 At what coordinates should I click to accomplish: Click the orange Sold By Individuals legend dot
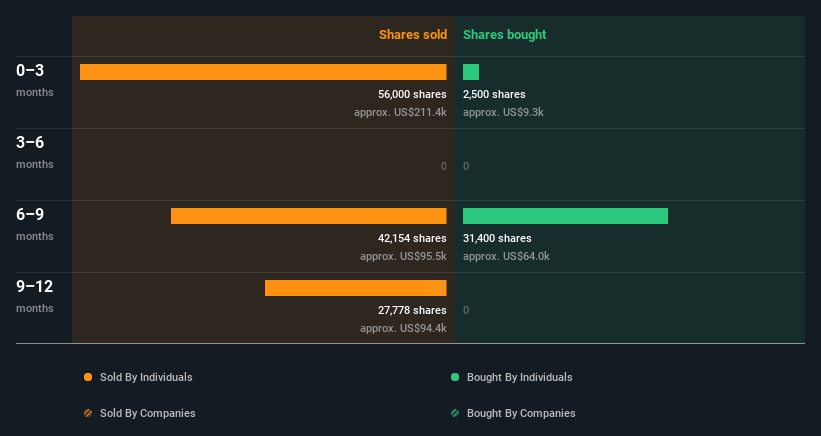point(88,377)
